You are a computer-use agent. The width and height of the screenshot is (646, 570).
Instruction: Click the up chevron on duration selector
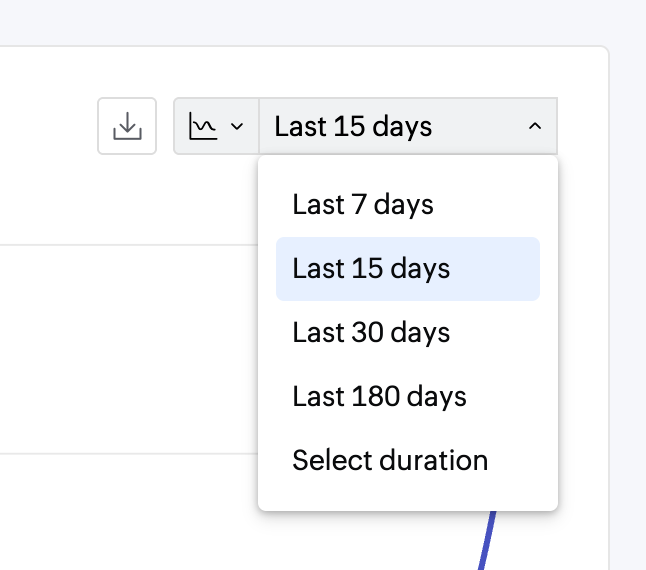(x=535, y=127)
